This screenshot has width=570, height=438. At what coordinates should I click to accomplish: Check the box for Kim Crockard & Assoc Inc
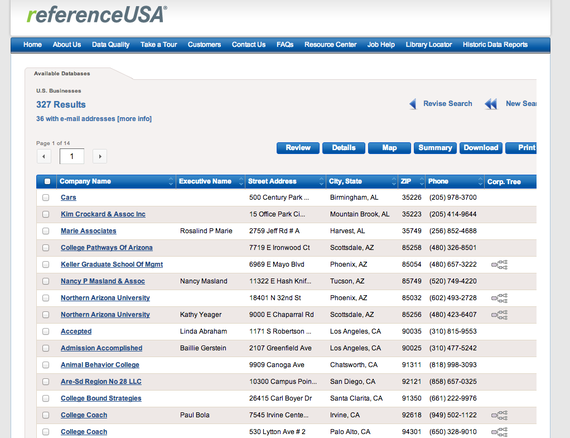tap(45, 214)
